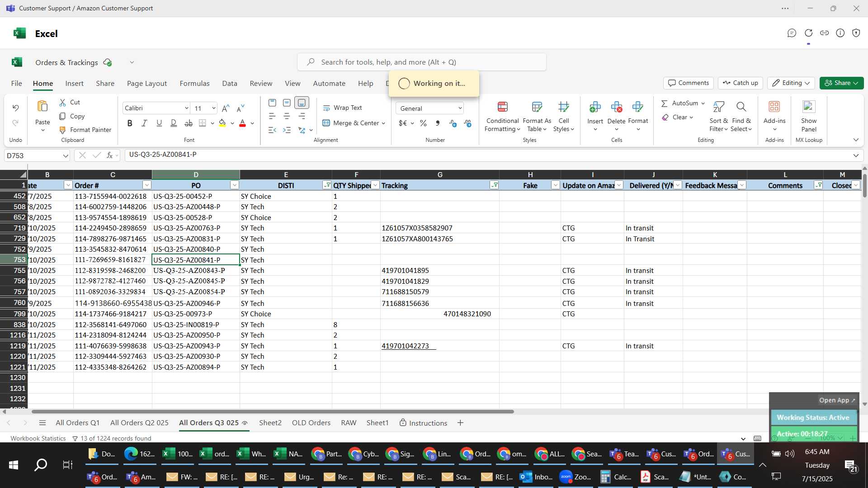The image size is (868, 488).
Task: Click Workbook Statistics in status bar
Action: pos(38,438)
